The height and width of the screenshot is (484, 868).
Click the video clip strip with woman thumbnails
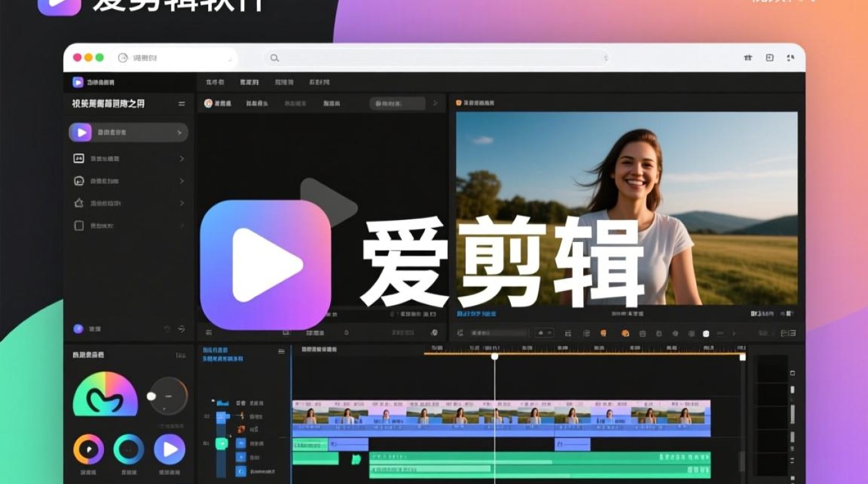501,418
